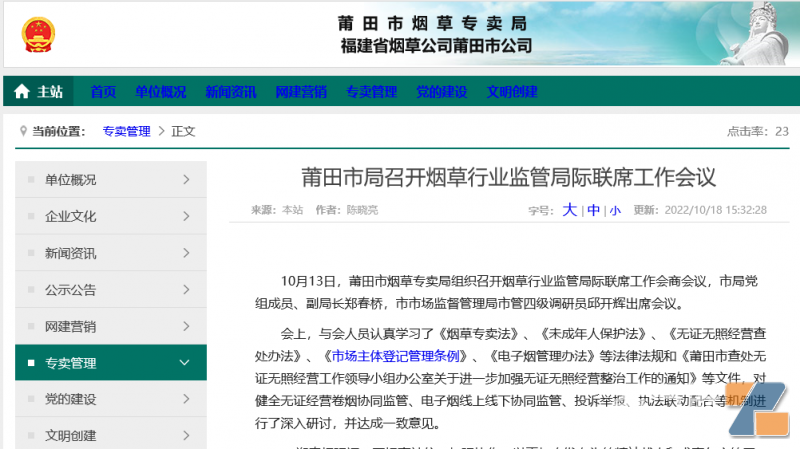Expand 公示公告 sidebar chevron
The image size is (800, 449).
[x=186, y=290]
